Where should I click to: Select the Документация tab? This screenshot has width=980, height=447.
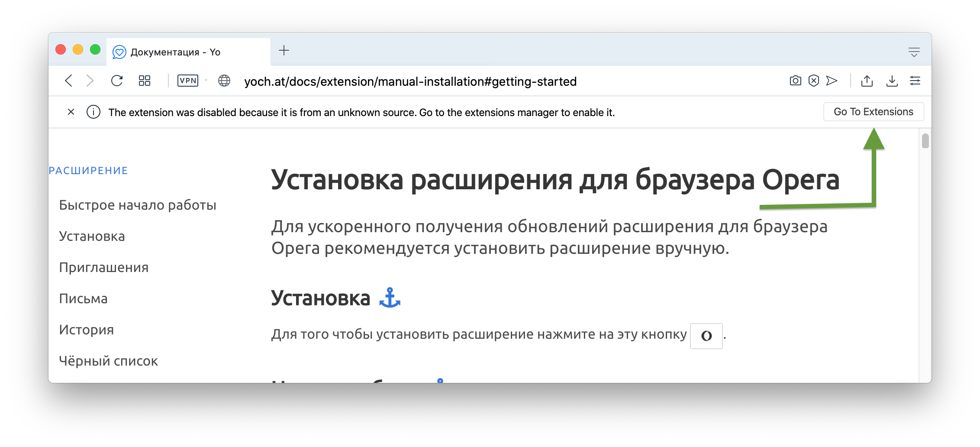[189, 52]
